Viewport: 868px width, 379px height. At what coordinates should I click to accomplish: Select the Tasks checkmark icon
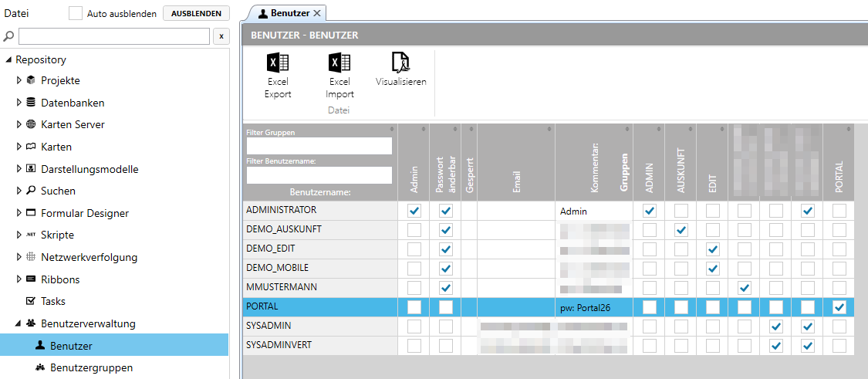(x=30, y=302)
